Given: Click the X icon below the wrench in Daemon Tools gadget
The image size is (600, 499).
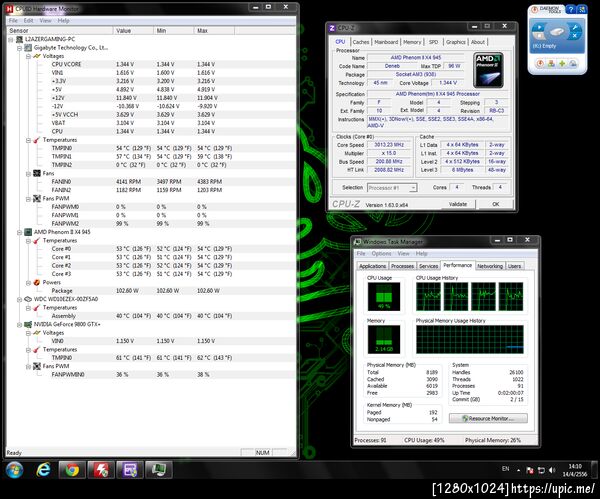Looking at the screenshot, I should (x=574, y=36).
